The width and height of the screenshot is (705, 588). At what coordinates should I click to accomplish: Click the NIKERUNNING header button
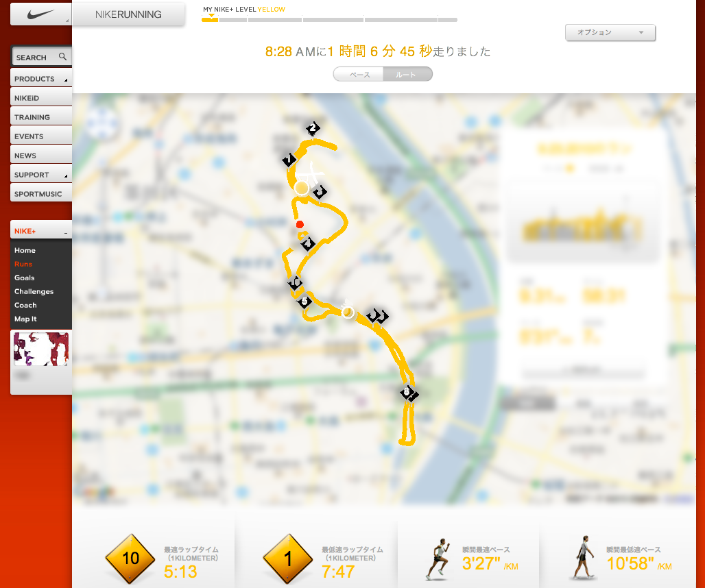point(128,14)
